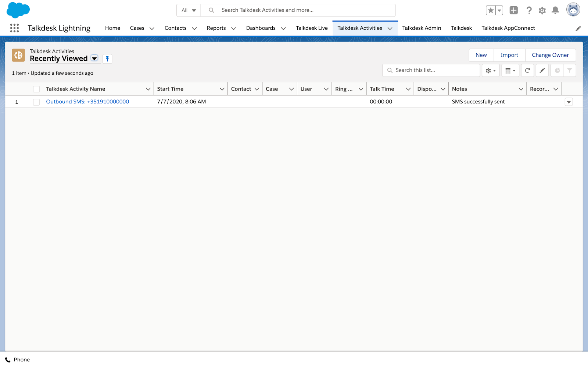Expand the Cases tab menu chevron
This screenshot has height=368, width=588.
coord(152,28)
